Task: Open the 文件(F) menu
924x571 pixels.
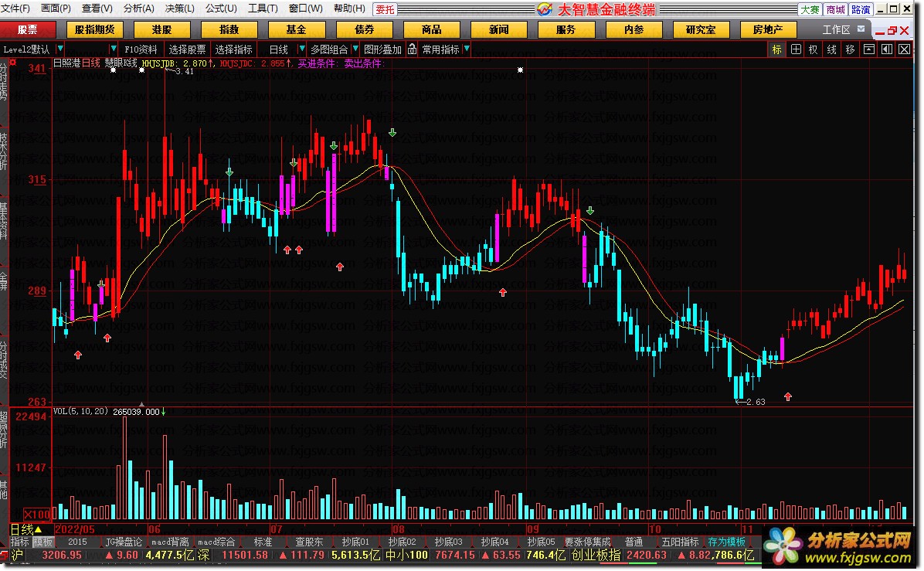Action: (15, 8)
